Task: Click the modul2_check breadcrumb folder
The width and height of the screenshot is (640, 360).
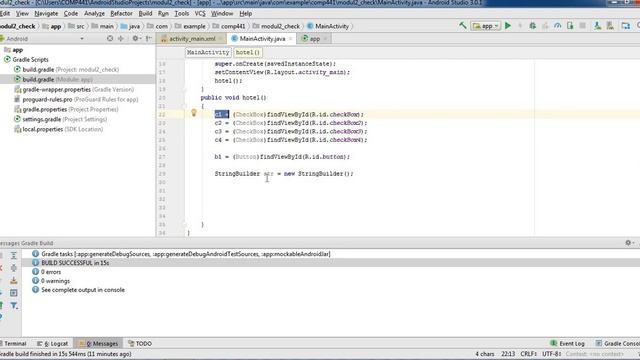Action: (x=276, y=26)
